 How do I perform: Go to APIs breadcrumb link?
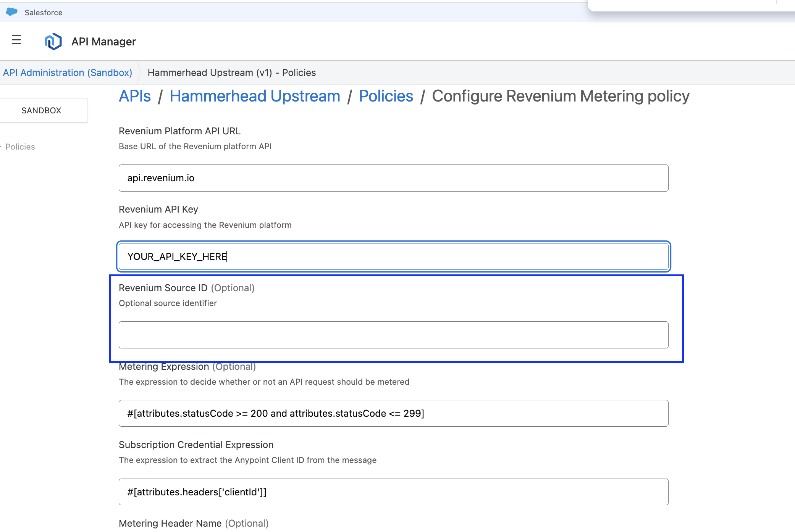coord(135,96)
